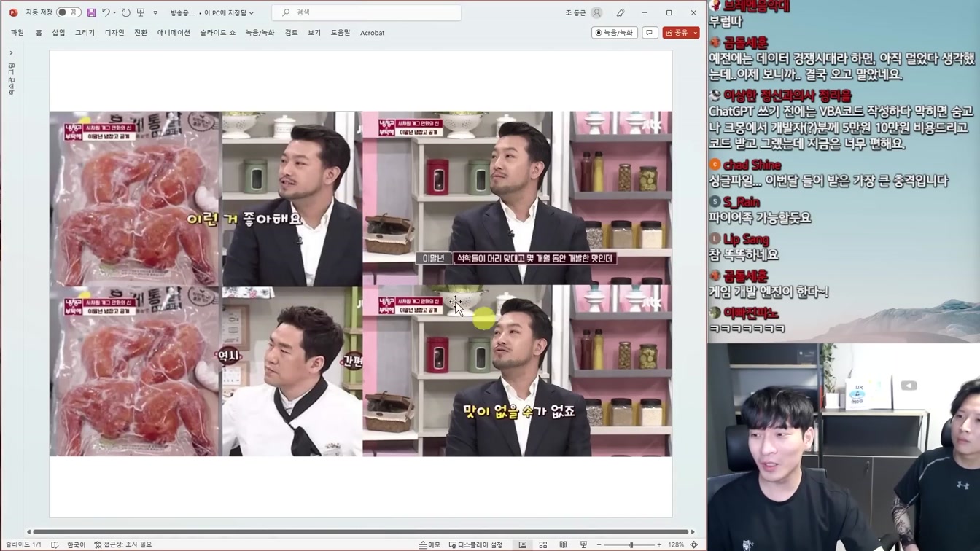Switch to Reading view icon
Screen dimensions: 980x551
(563, 544)
